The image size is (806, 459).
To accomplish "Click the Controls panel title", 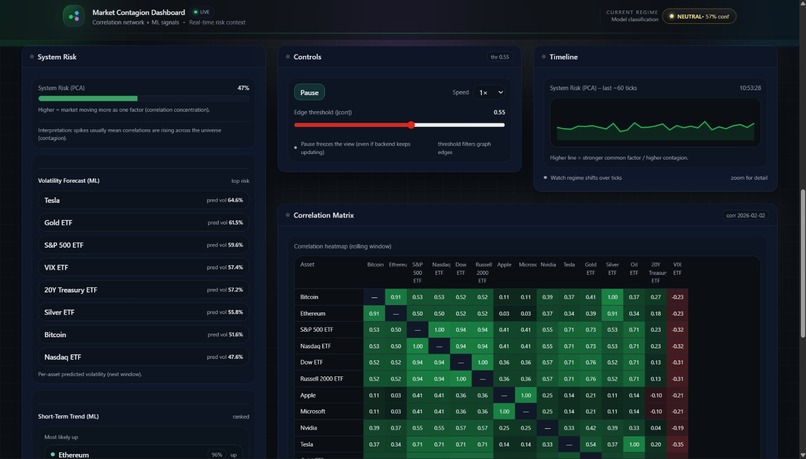I will (307, 57).
